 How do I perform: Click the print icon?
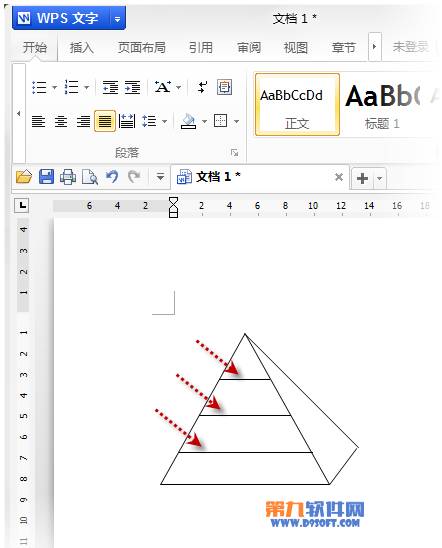[x=68, y=177]
